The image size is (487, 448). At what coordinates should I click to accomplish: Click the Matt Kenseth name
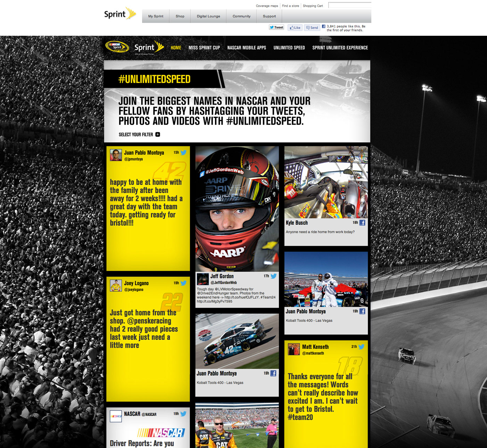coord(315,347)
